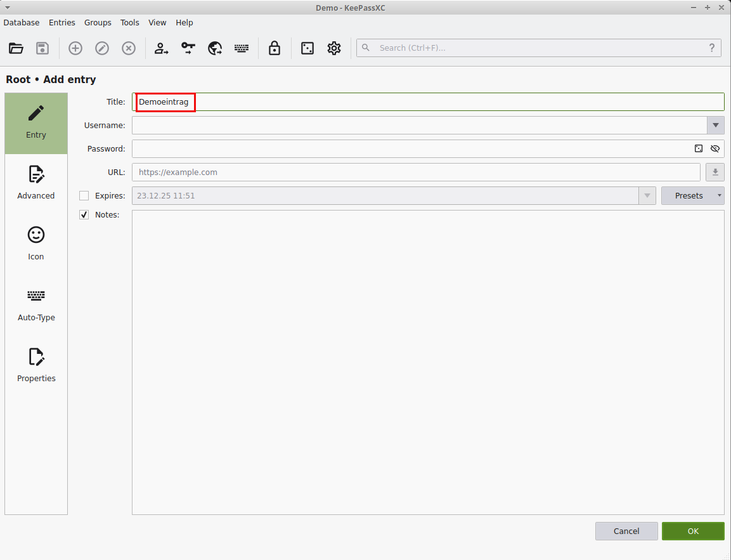The width and height of the screenshot is (731, 560).
Task: Open the password generator dice toolbar icon
Action: (307, 48)
